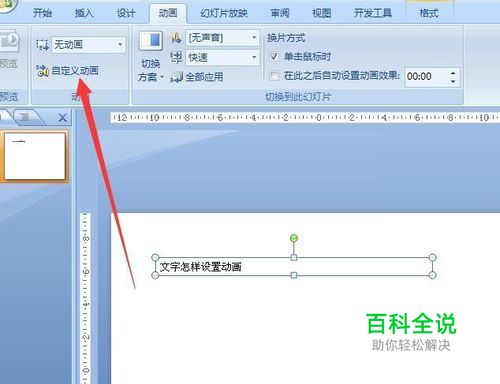Click the transition sound icon

click(176, 38)
